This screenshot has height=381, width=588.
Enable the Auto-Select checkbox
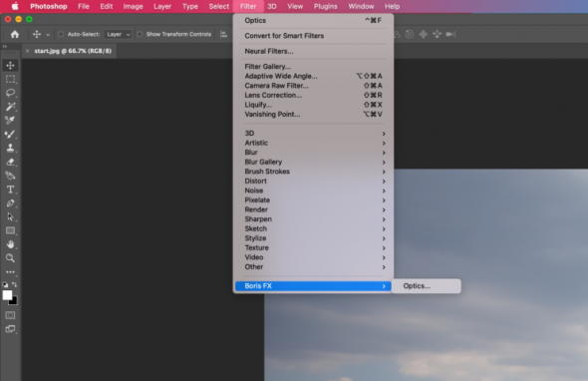coord(61,34)
